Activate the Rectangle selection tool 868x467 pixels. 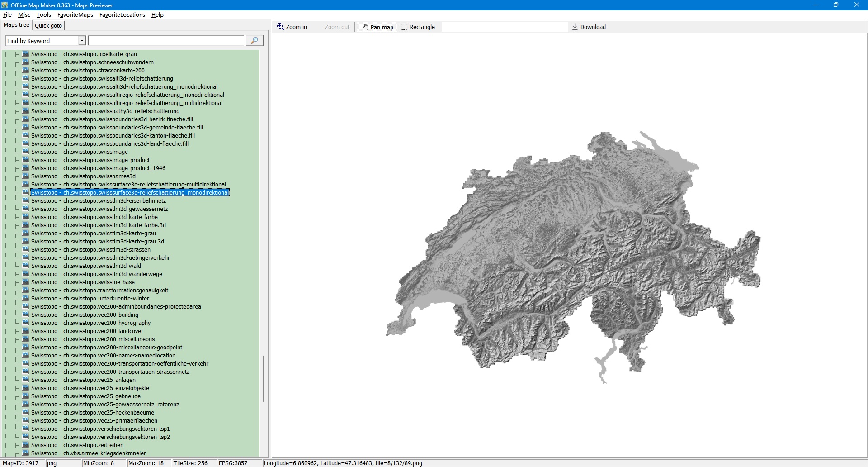pyautogui.click(x=418, y=27)
